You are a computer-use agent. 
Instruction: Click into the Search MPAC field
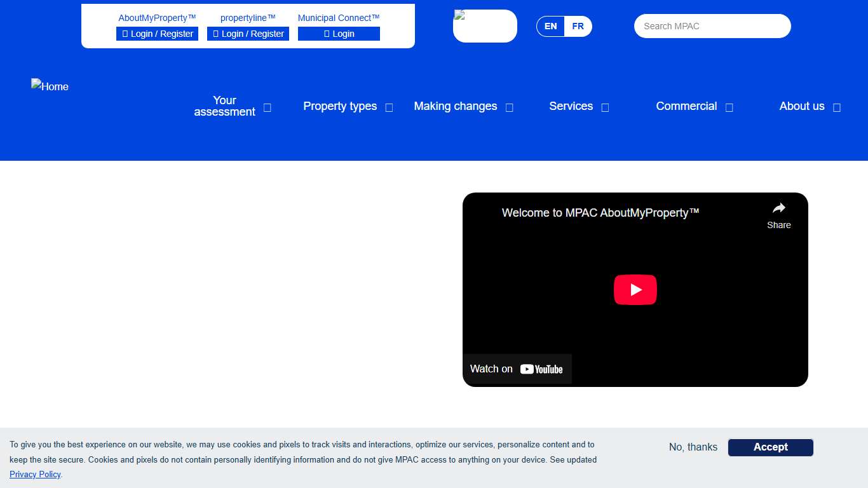[712, 26]
